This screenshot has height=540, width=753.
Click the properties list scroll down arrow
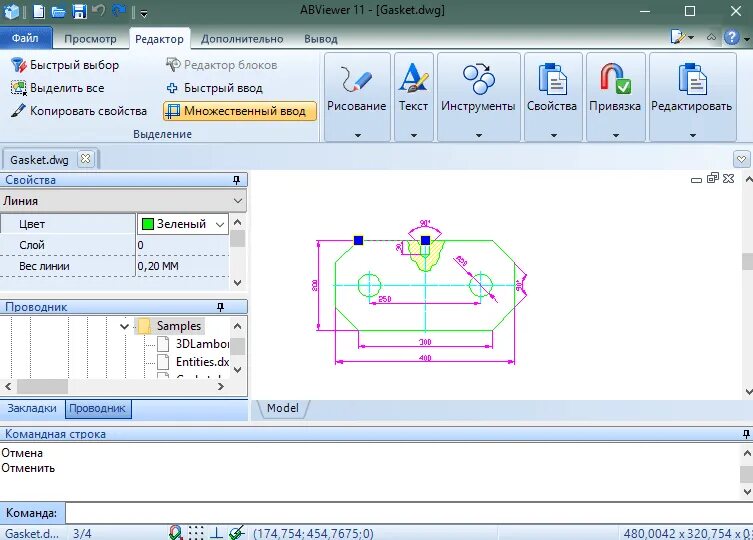(237, 283)
